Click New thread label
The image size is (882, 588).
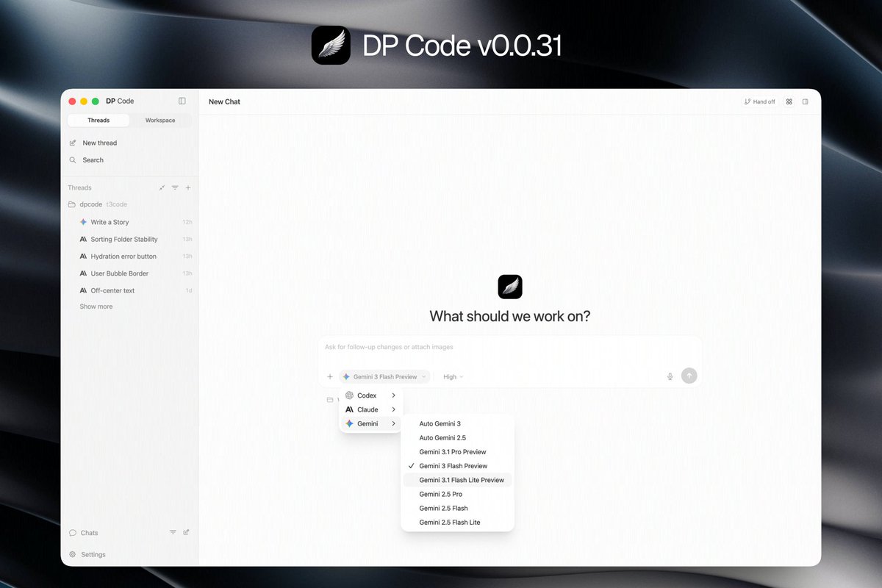click(x=100, y=143)
